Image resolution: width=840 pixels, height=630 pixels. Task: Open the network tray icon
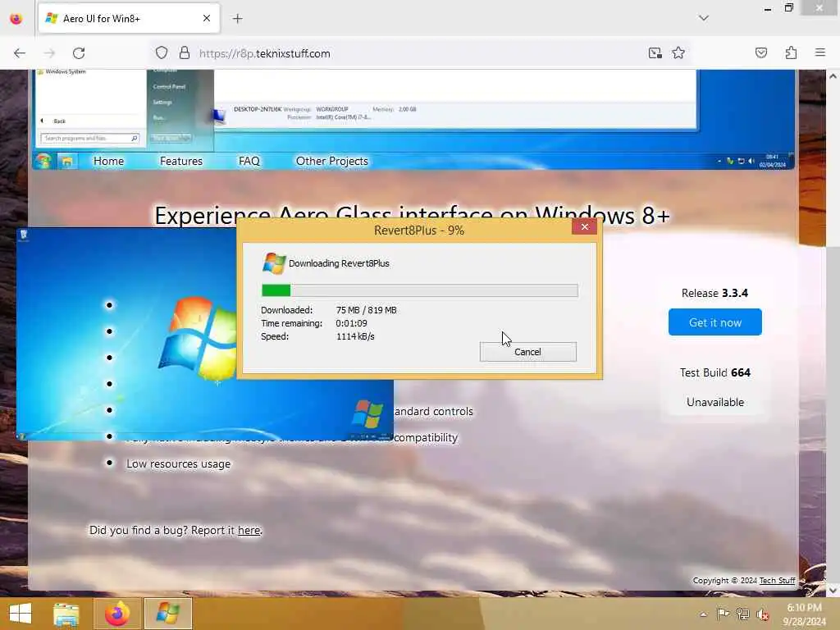click(742, 614)
